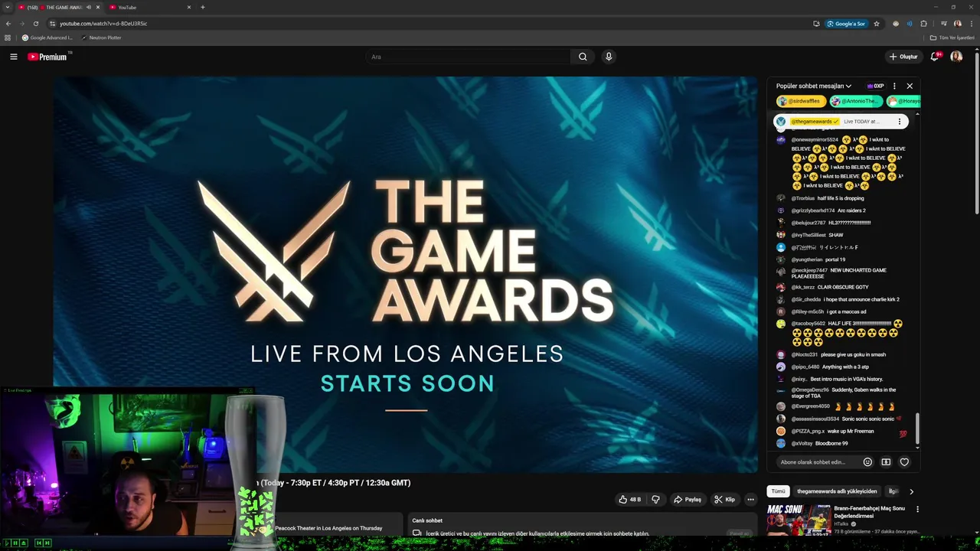Select the @sirdwaffles super chat chip
The image size is (980, 551).
(801, 101)
